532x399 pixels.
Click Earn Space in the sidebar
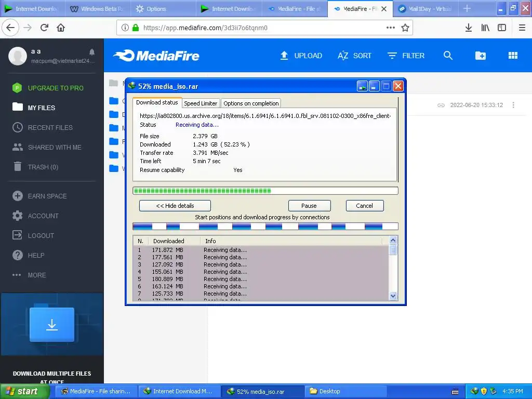tap(39, 196)
